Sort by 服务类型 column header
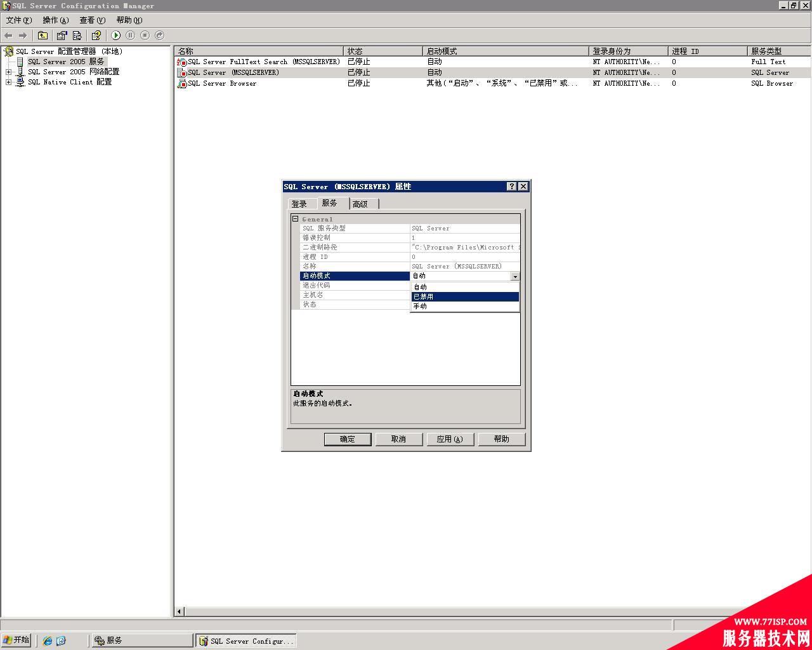The height and width of the screenshot is (650, 812). tap(780, 51)
